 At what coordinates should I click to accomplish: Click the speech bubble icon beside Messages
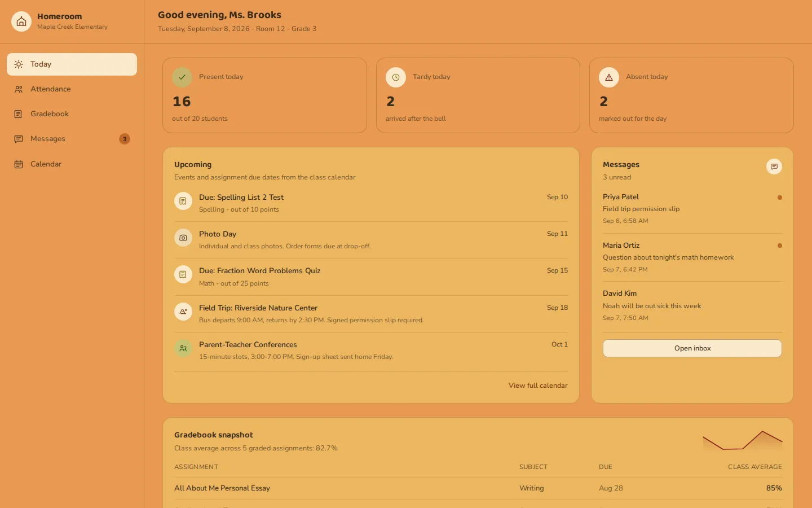(x=19, y=139)
